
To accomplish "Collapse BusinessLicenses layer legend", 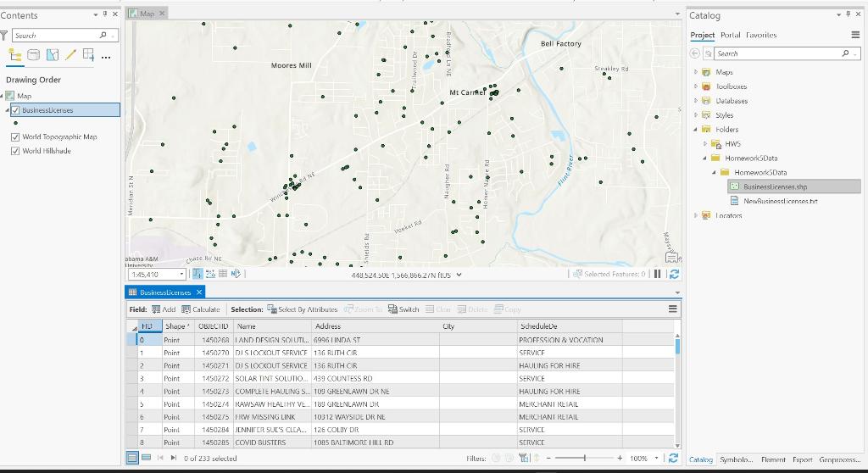I will [8, 110].
